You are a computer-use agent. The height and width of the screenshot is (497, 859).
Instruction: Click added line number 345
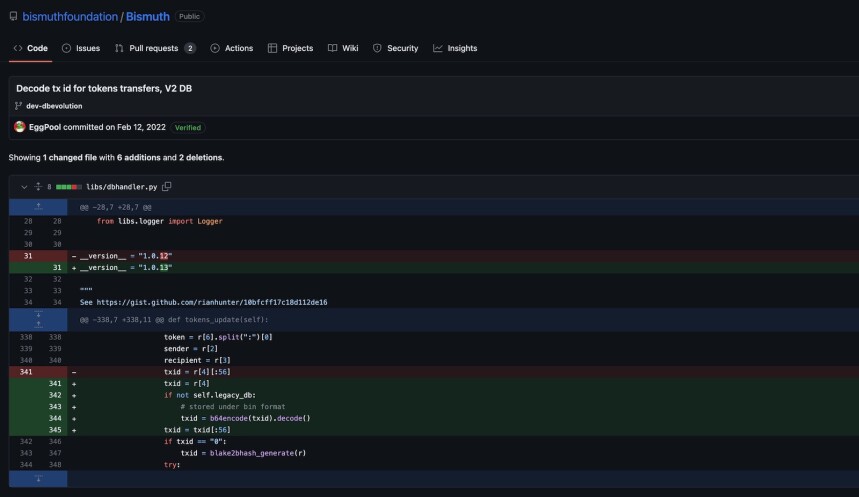[55, 430]
